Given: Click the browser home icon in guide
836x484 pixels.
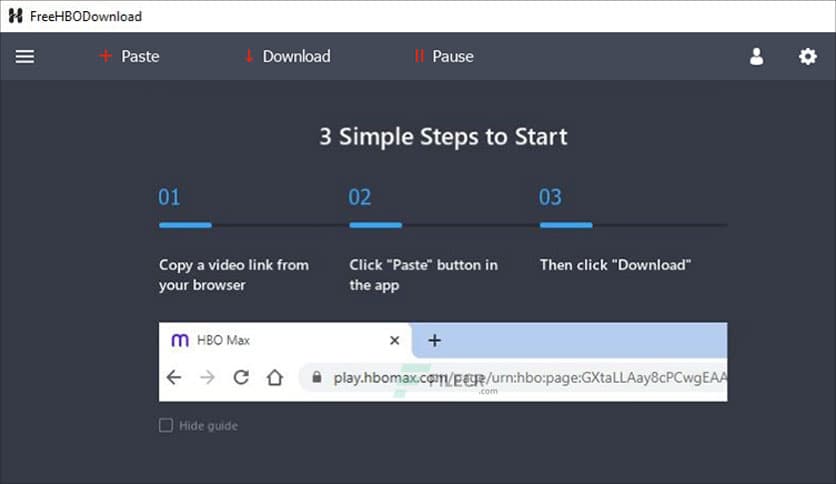Looking at the screenshot, I should click(275, 377).
